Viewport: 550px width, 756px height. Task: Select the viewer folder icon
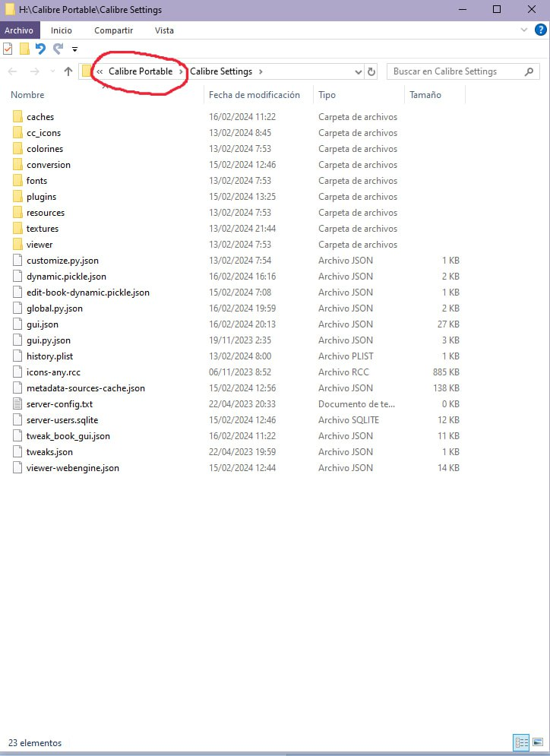(17, 244)
